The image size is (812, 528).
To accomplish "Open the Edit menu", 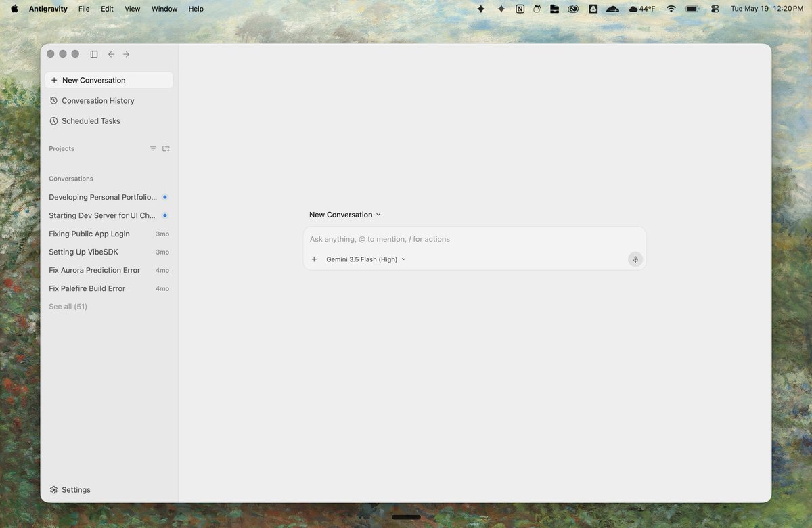I will (107, 9).
